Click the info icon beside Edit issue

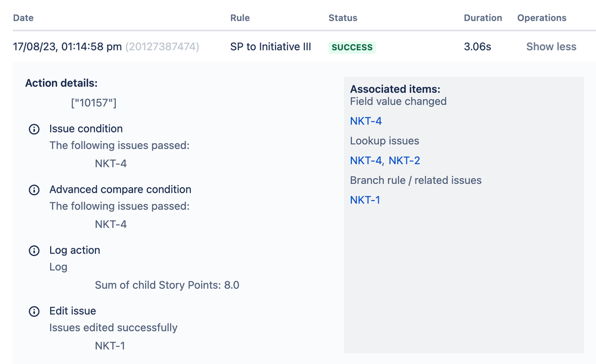34,311
